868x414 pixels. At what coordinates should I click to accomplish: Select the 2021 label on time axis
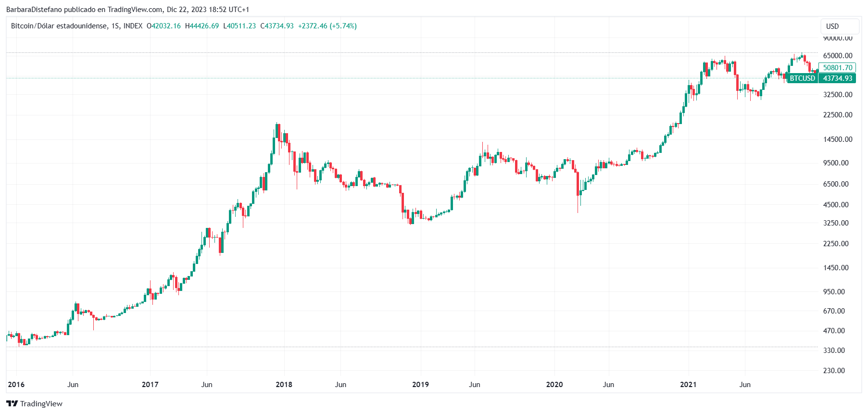click(688, 384)
